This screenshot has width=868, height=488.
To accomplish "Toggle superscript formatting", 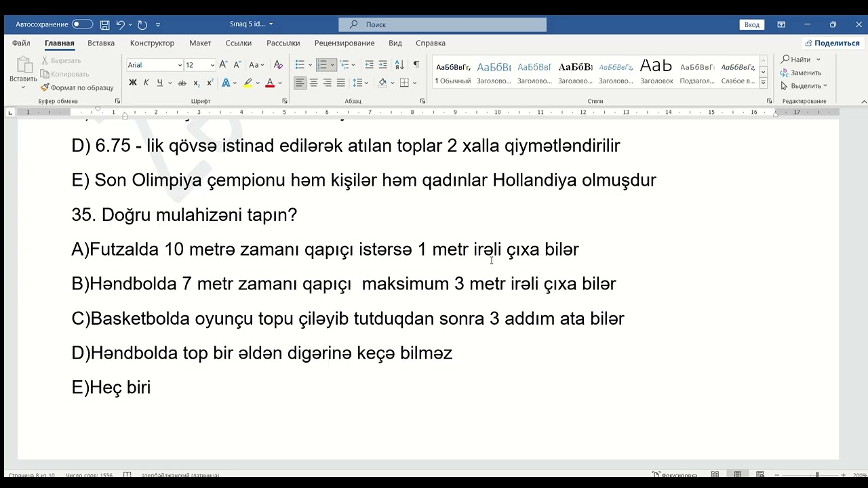I will [x=210, y=83].
